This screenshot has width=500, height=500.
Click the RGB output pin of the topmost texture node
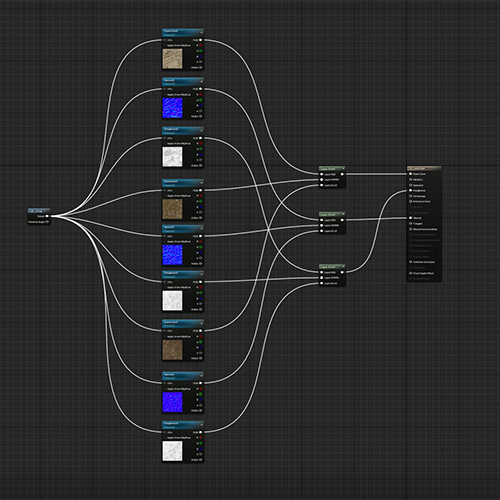201,40
